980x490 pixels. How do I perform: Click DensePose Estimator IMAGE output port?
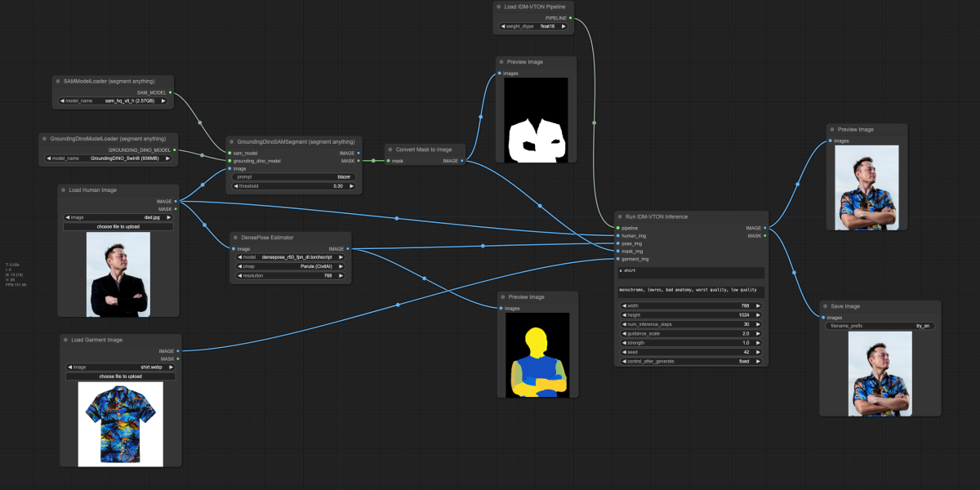pyautogui.click(x=348, y=249)
